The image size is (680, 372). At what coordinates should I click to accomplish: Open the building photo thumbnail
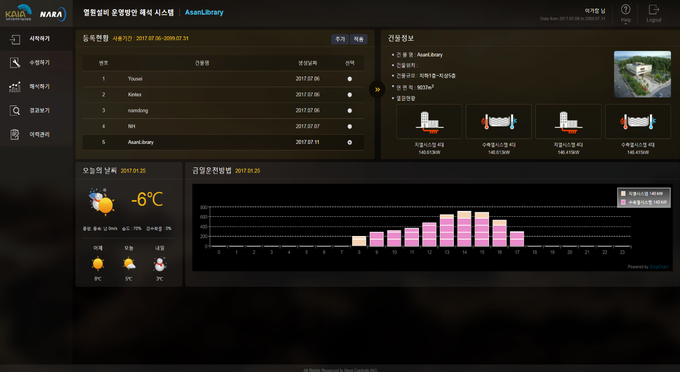pyautogui.click(x=642, y=74)
